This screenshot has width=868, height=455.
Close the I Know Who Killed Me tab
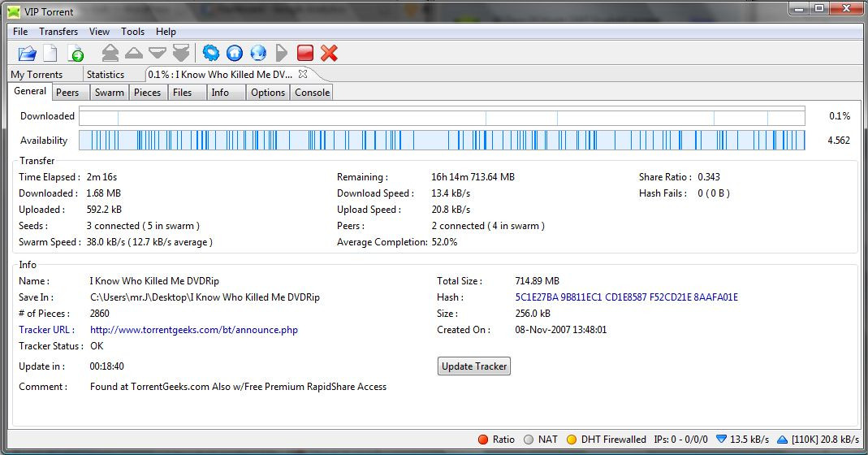pos(303,74)
